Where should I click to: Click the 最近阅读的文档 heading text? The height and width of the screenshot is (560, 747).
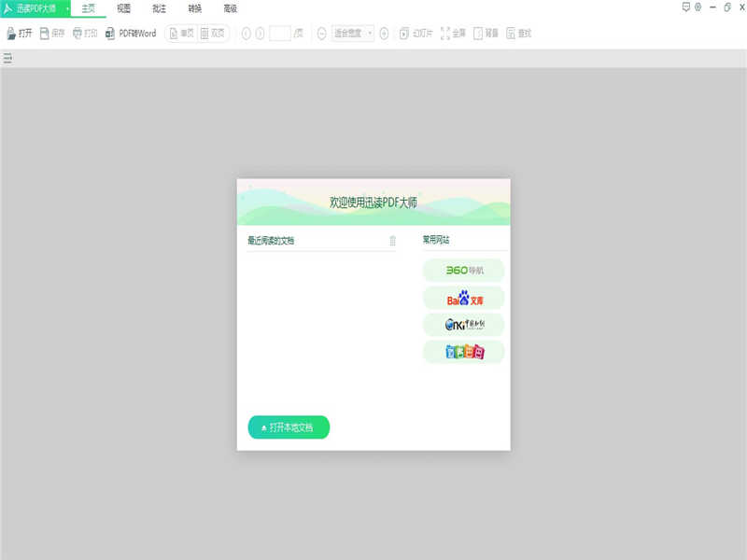click(x=271, y=241)
